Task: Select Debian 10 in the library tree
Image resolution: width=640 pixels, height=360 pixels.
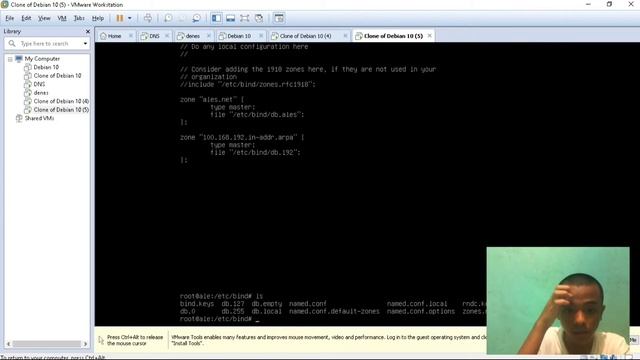Action: [x=46, y=67]
